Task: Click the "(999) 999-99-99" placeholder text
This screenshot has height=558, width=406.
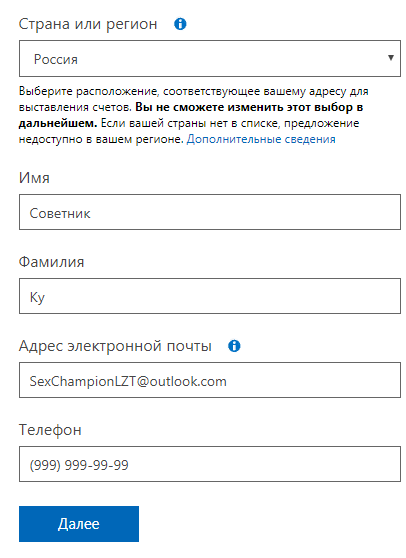Action: click(x=79, y=465)
